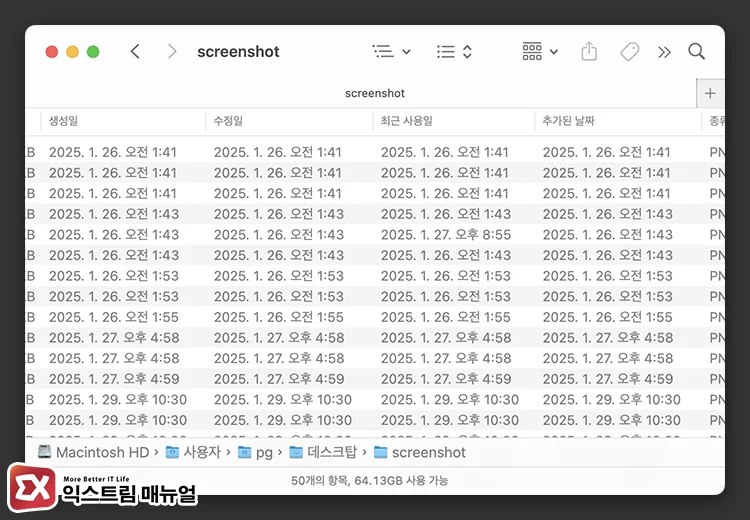The width and height of the screenshot is (750, 520).
Task: Click the Share toolbar icon
Action: coord(589,51)
